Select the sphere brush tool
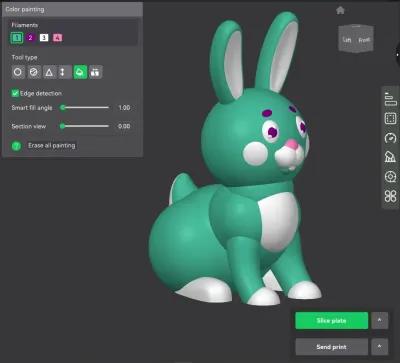 coord(34,72)
